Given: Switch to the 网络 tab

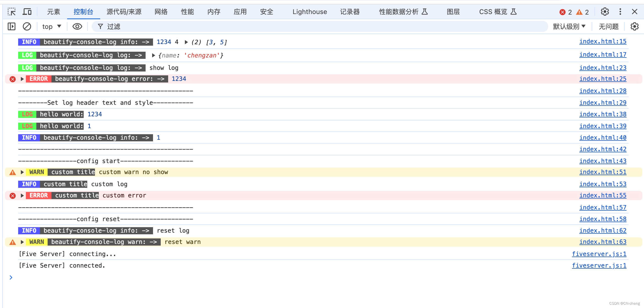Looking at the screenshot, I should point(161,12).
